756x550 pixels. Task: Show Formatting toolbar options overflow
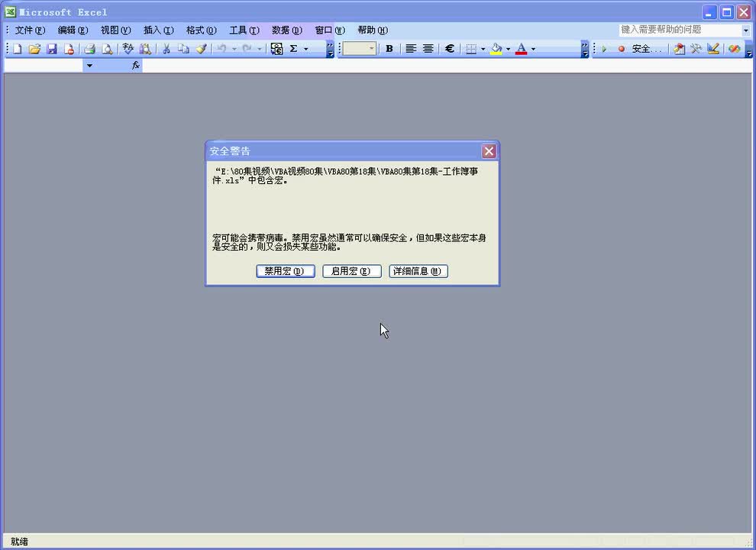tap(585, 49)
